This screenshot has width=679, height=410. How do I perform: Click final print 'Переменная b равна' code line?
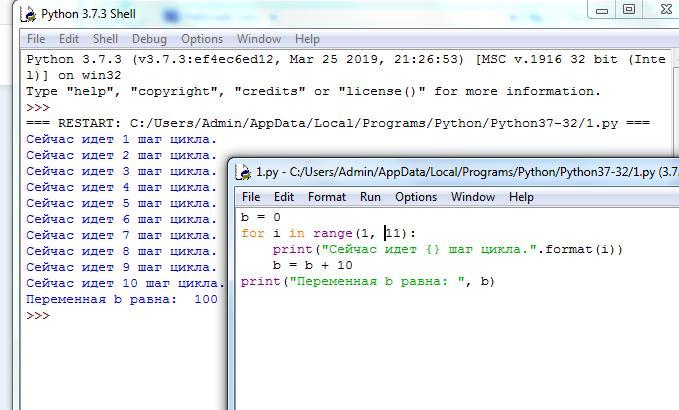pyautogui.click(x=368, y=282)
